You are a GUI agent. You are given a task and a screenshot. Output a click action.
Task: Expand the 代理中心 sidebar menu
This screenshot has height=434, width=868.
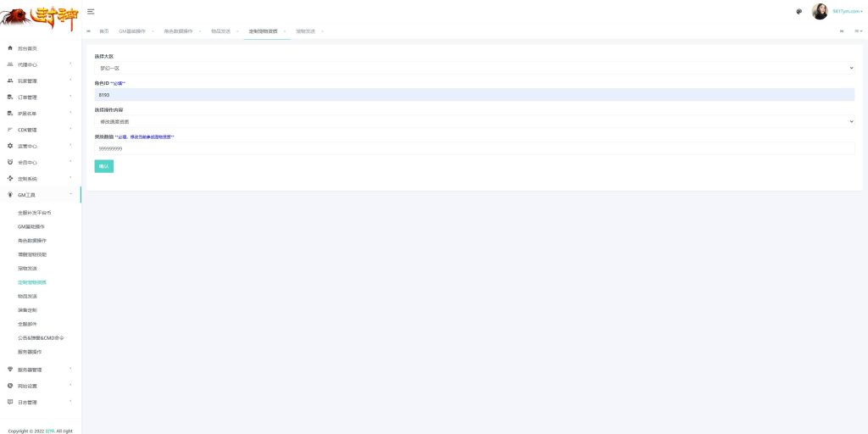[41, 64]
